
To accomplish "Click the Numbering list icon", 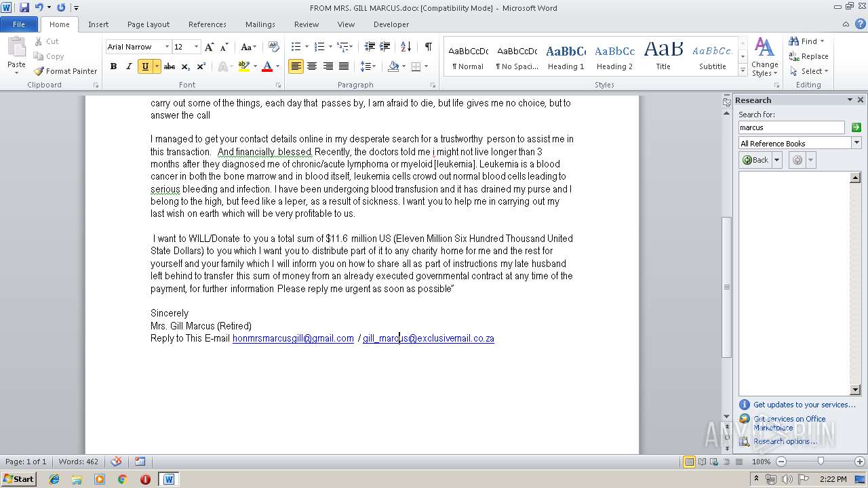I will (x=320, y=47).
